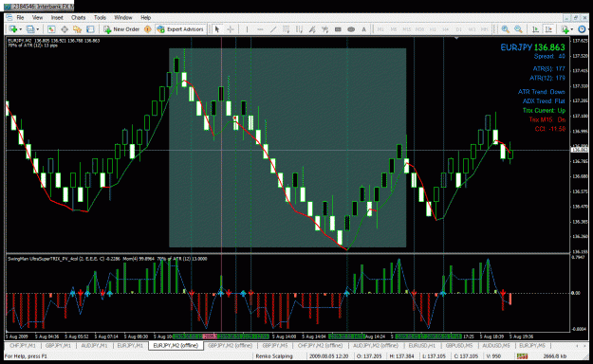593x364 pixels.
Task: Open the Window menu
Action: point(123,17)
